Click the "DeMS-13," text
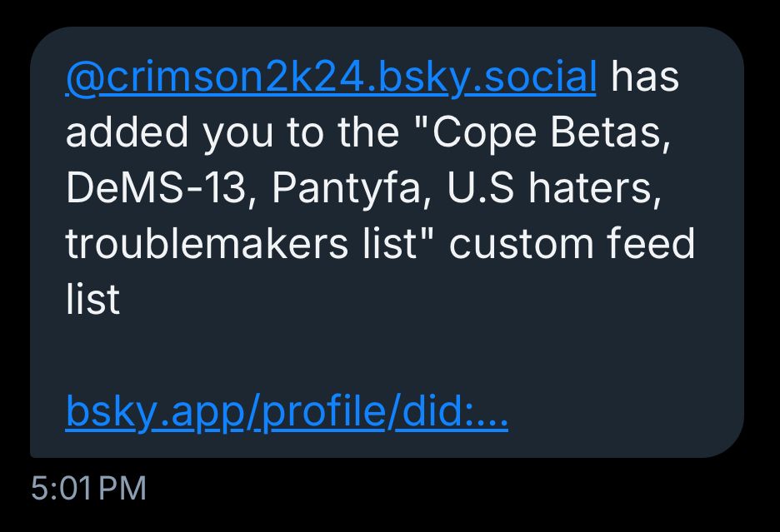The height and width of the screenshot is (532, 780). (x=161, y=188)
